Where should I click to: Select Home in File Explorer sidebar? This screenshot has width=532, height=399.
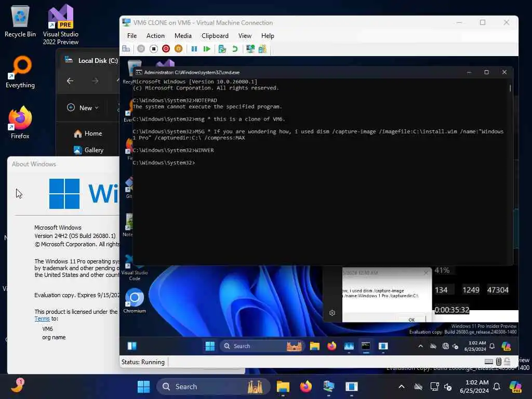88,134
